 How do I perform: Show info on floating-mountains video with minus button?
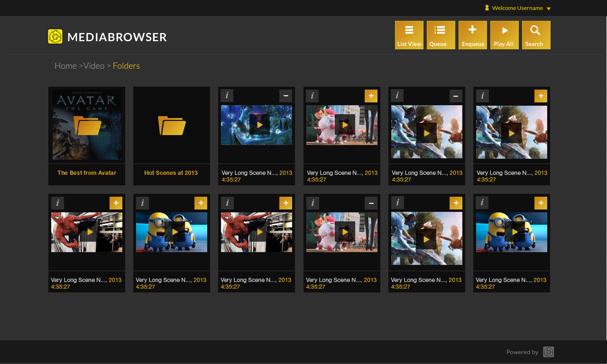[x=397, y=96]
